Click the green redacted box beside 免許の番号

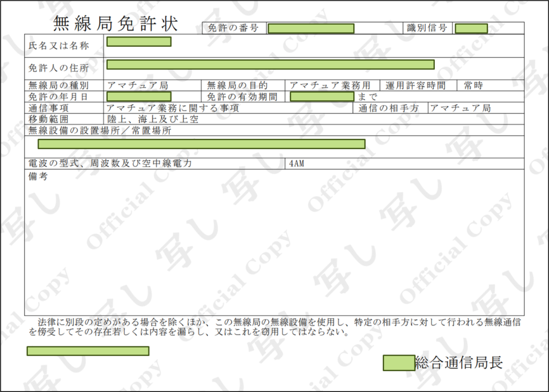click(x=310, y=28)
